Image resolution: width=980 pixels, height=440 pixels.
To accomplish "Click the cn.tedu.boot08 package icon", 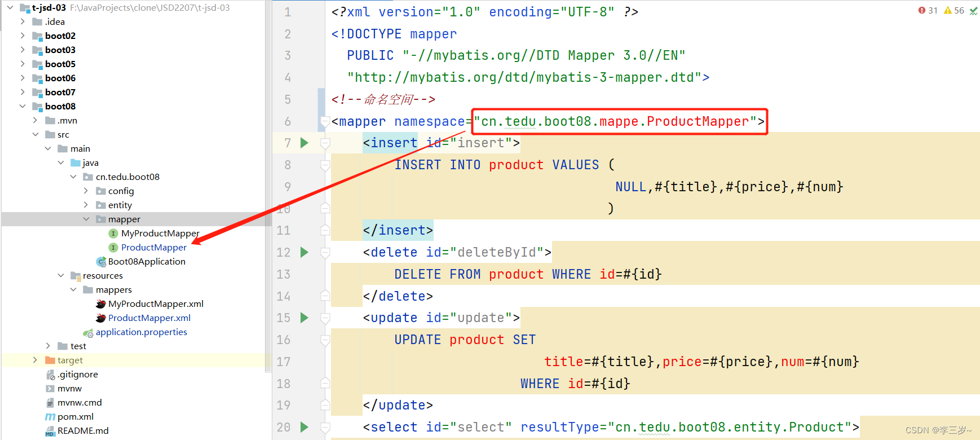I will 88,177.
